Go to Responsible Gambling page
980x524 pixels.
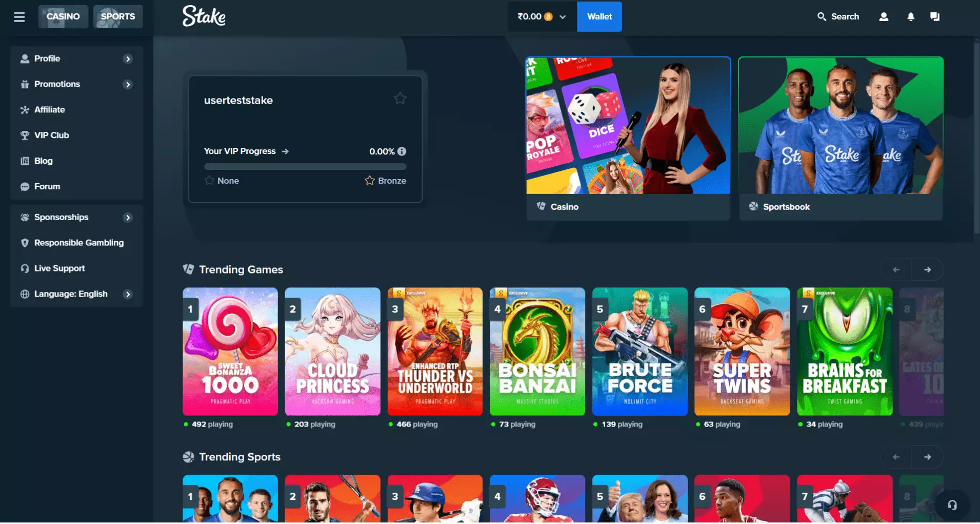tap(78, 243)
